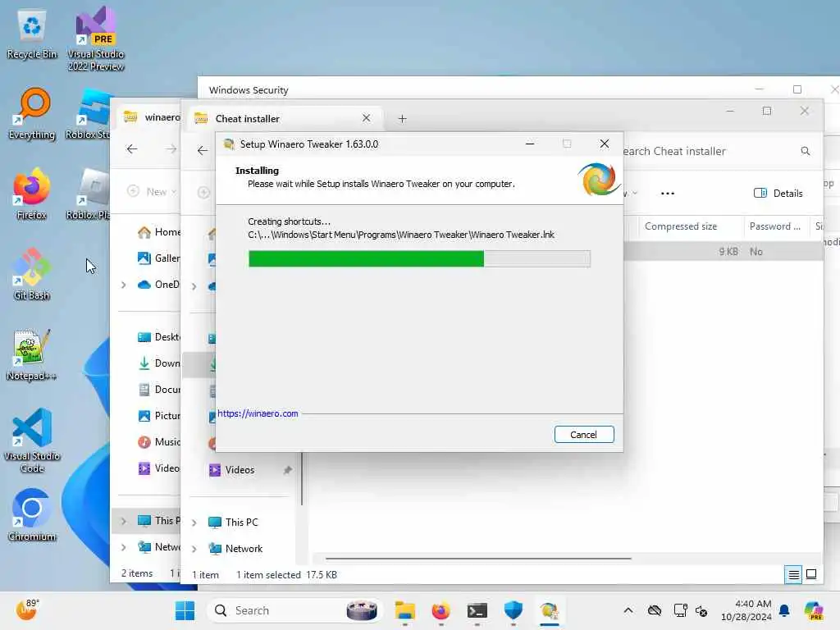Click the '1 item selected 17.5 KB' status
The image size is (840, 630).
click(x=286, y=575)
